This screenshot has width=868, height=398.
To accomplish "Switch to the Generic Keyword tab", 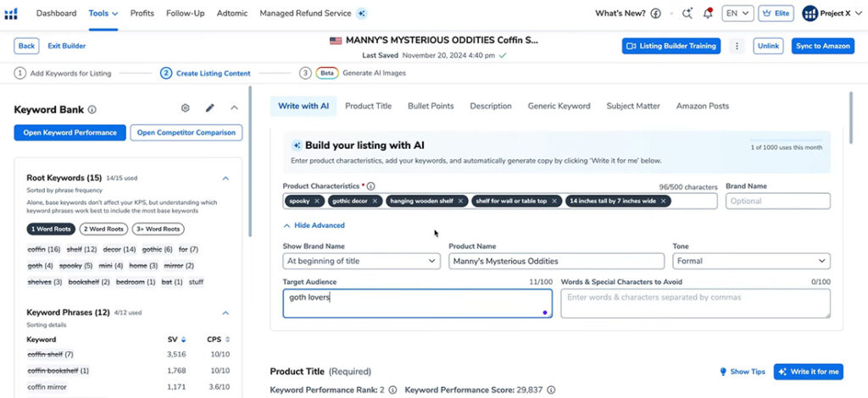I will coord(559,106).
